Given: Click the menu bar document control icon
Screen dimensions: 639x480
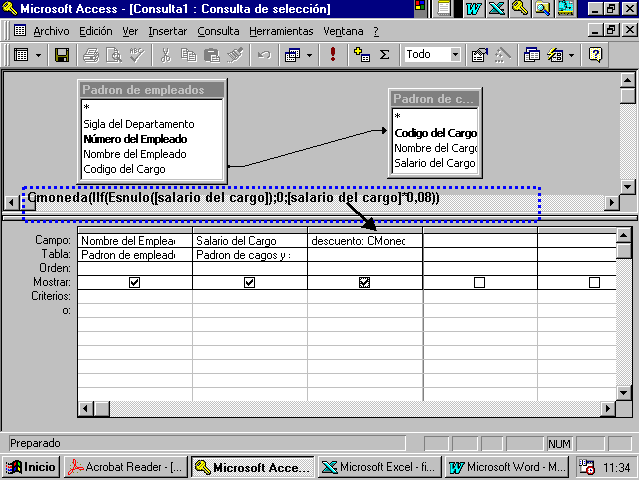Looking at the screenshot, I should tap(20, 31).
